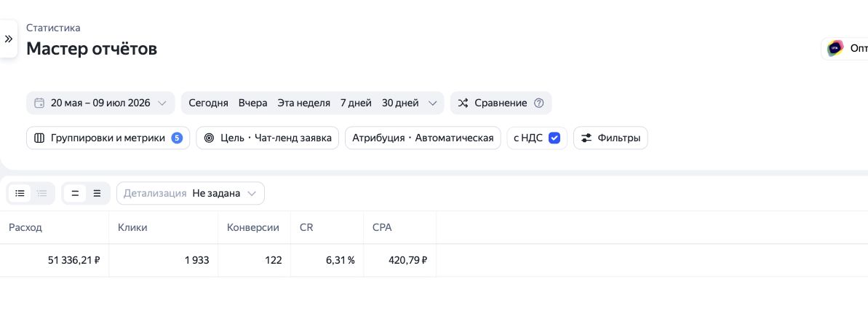Sort by the CPA column header
868x330 pixels.
[x=382, y=227]
